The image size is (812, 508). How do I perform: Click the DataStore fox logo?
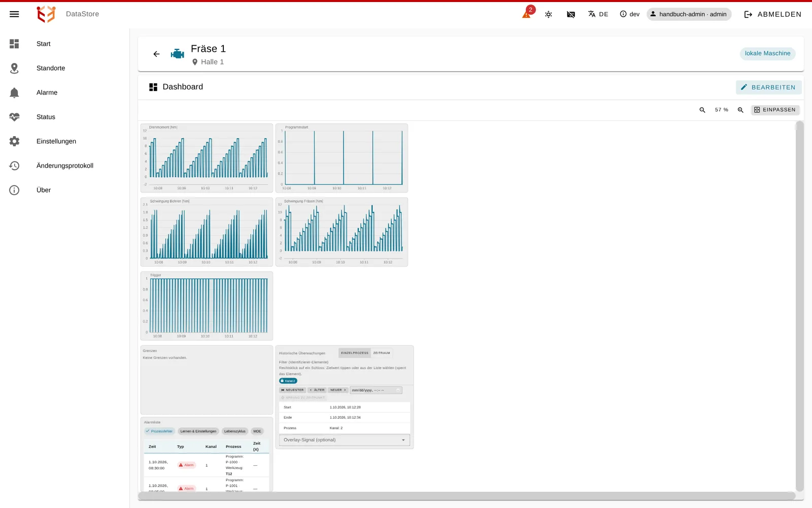tap(46, 14)
